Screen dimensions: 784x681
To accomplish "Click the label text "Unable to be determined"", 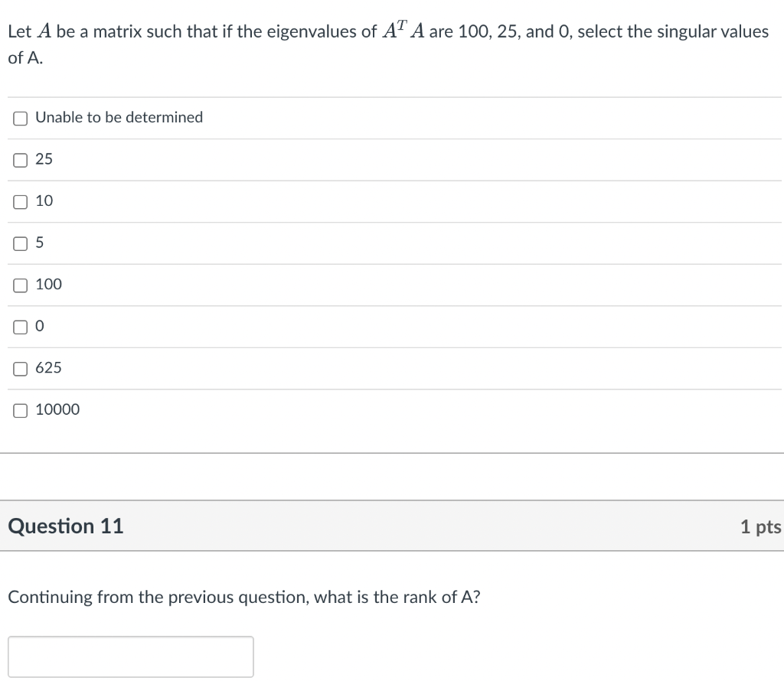I will (119, 117).
